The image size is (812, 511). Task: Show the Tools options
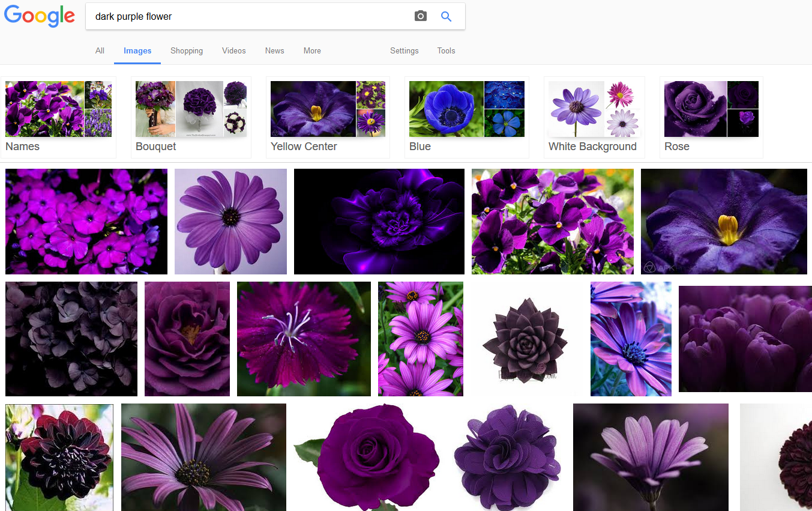click(x=447, y=50)
